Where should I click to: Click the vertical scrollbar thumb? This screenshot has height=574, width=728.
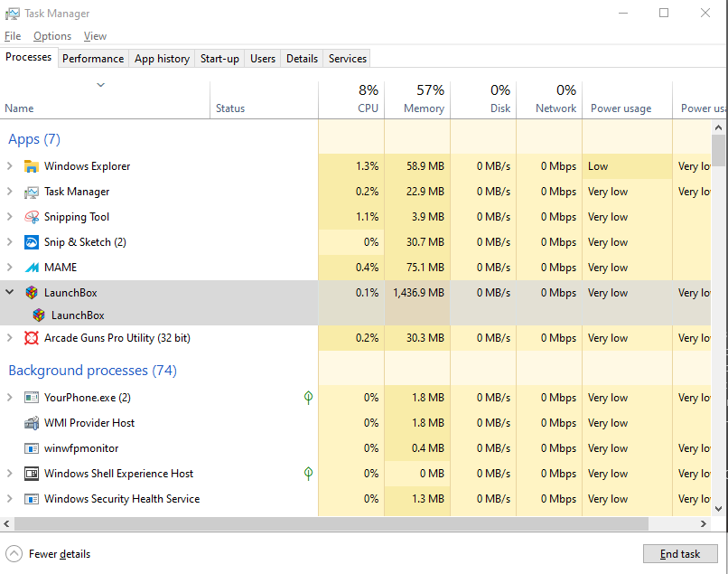click(x=718, y=151)
